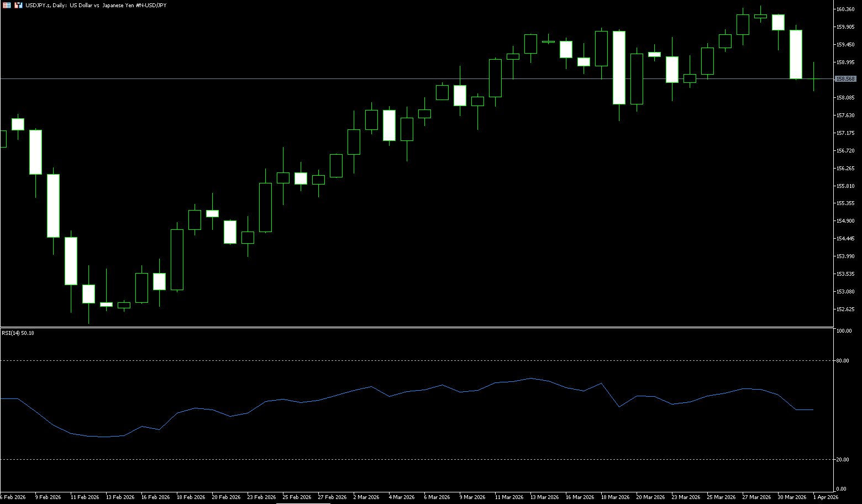
Task: Click the 6 Feb 2026 date label
Action: coord(13,497)
